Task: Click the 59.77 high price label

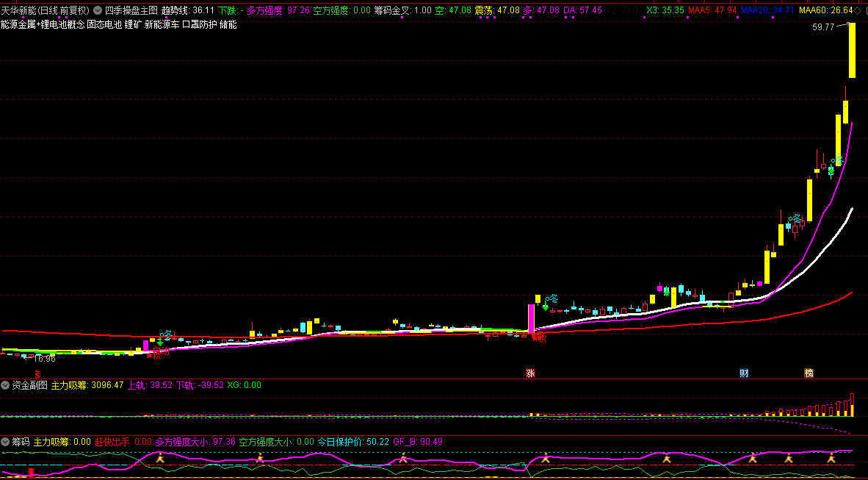Action: click(x=823, y=26)
